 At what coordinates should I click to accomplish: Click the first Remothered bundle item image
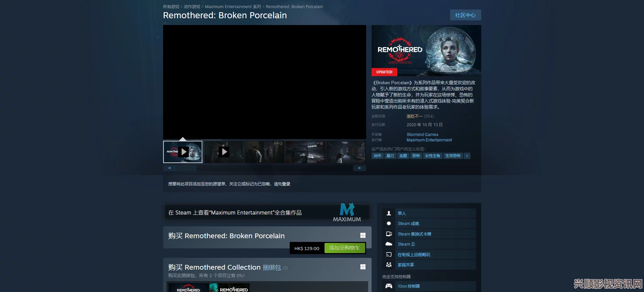188,288
